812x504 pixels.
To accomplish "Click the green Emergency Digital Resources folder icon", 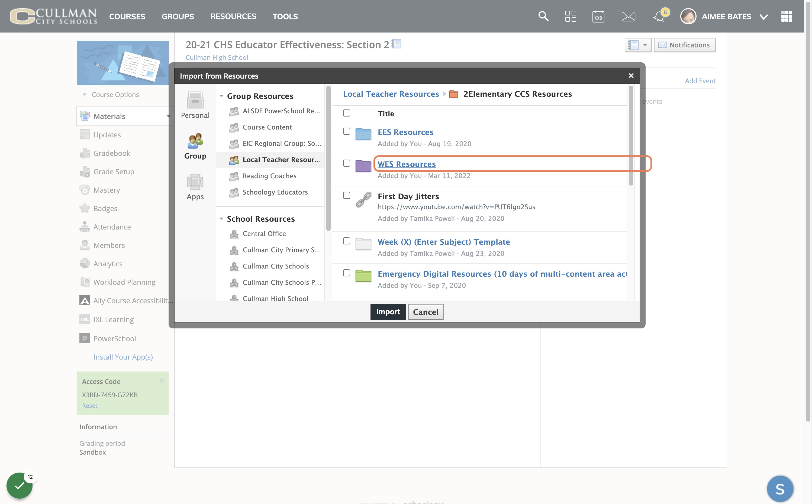I will point(363,276).
